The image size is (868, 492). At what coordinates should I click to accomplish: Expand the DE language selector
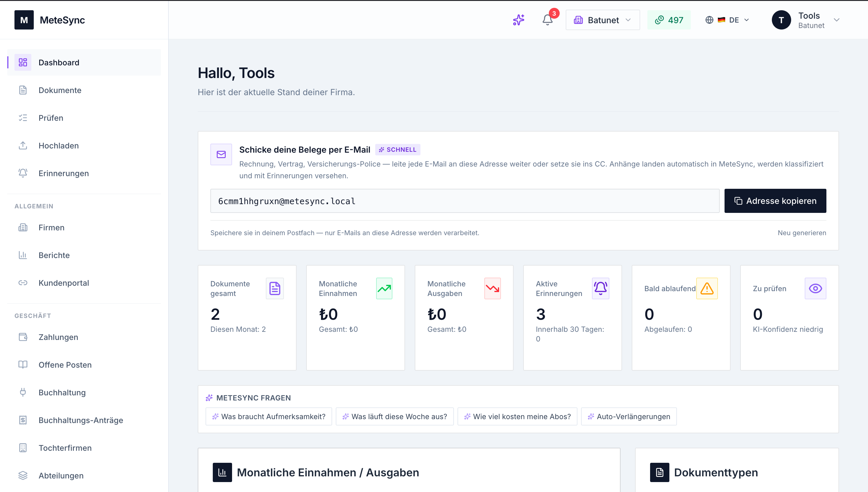727,20
